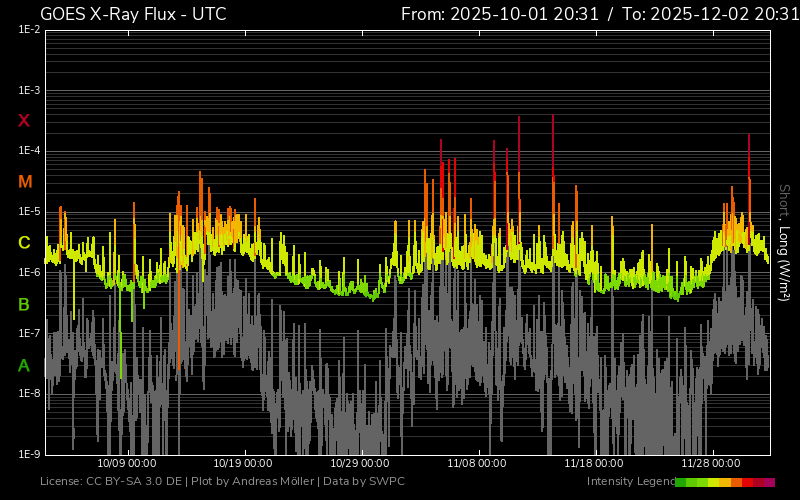
Task: Select the 11/18 00:00 time axis marker
Action: click(x=594, y=463)
